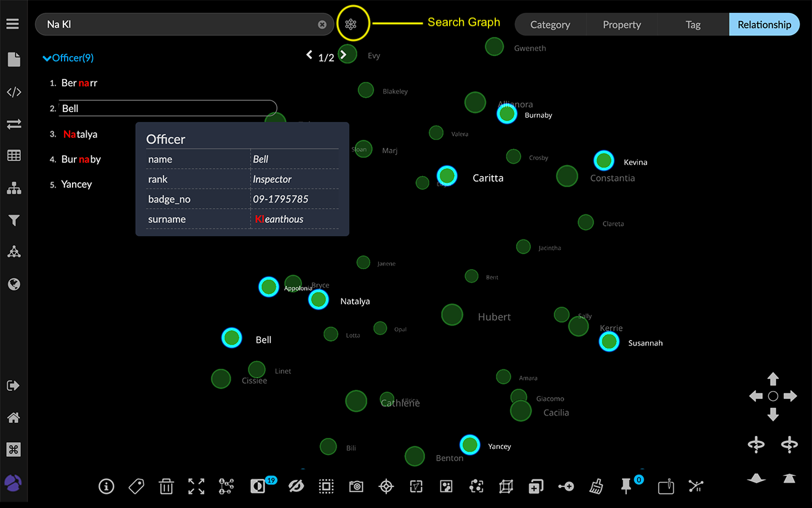The width and height of the screenshot is (812, 508).
Task: Open the hamburger menu at top left
Action: coord(13,25)
